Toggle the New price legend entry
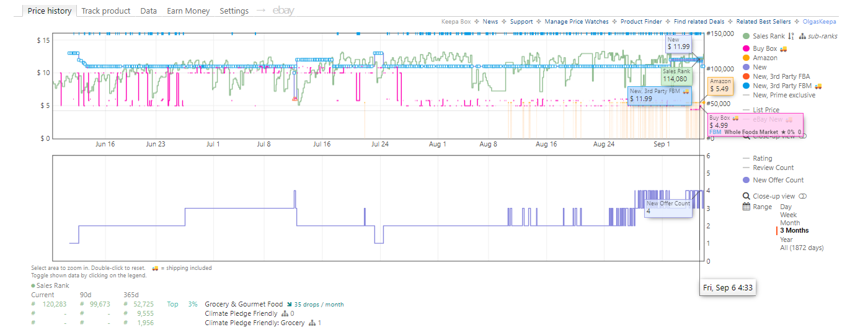 click(755, 67)
